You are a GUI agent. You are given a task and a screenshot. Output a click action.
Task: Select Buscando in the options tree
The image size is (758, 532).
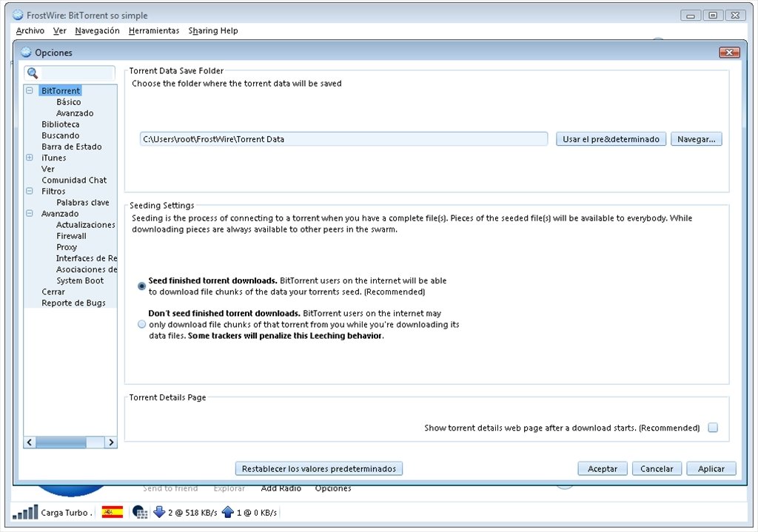[x=61, y=135]
